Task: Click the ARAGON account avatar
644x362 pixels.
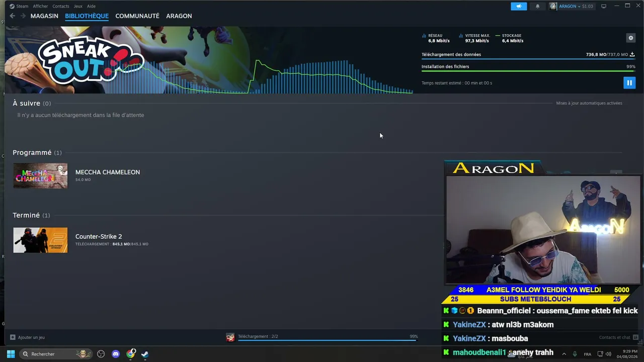Action: pyautogui.click(x=553, y=6)
